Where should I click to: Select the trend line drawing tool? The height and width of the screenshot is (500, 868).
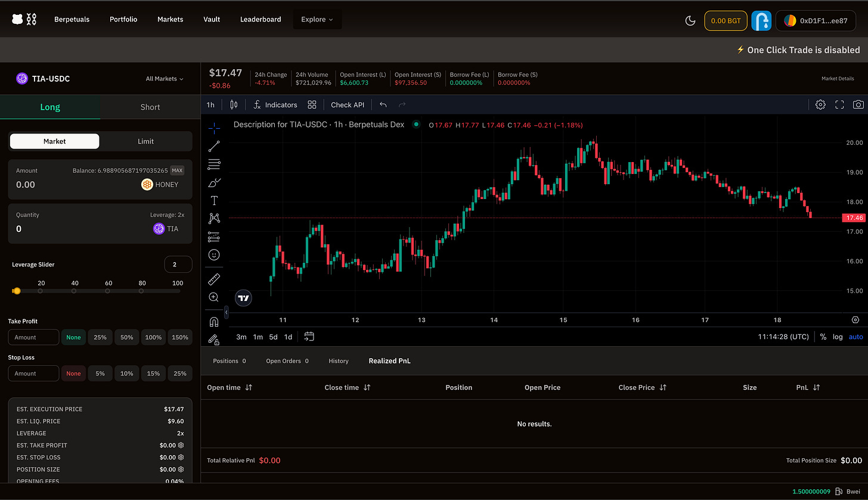(x=214, y=146)
